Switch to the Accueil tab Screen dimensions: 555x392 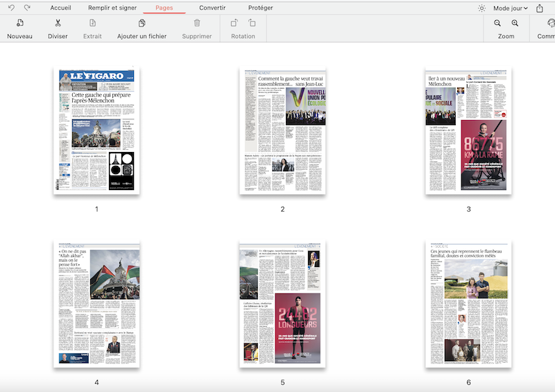[x=61, y=8]
